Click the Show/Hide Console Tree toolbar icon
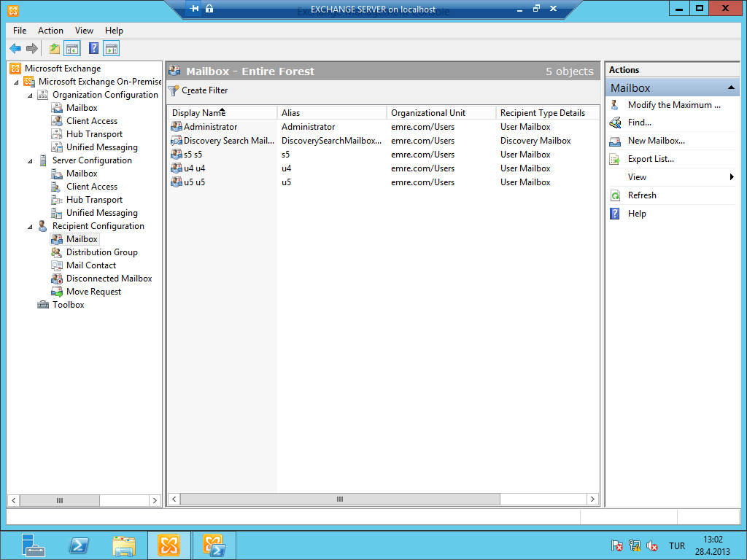The height and width of the screenshot is (560, 747). click(71, 48)
